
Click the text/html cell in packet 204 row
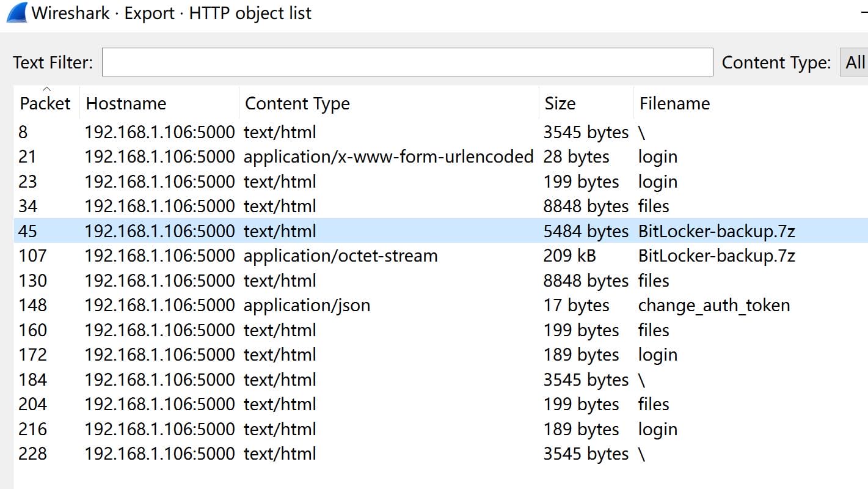click(280, 404)
